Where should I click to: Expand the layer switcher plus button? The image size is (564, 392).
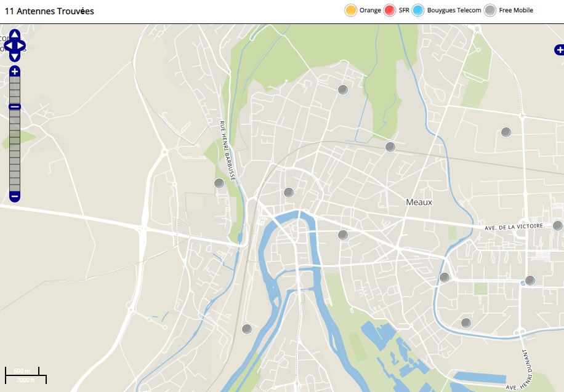559,49
